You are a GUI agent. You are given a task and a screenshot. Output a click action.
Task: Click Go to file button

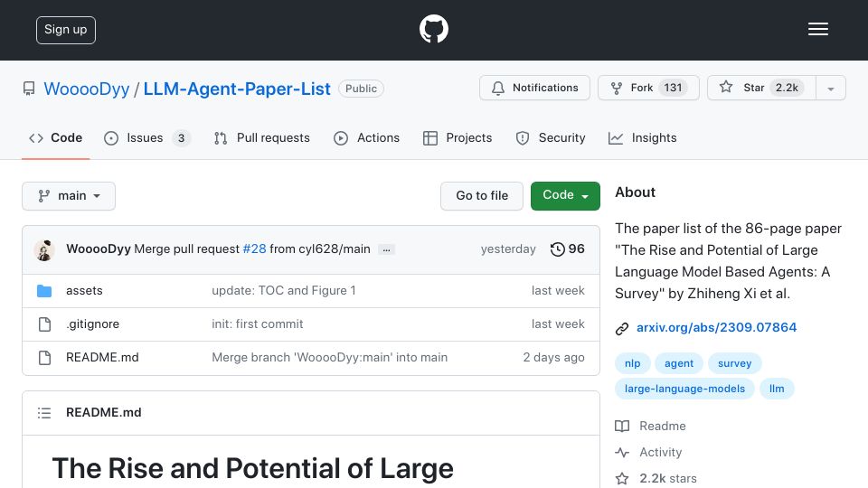coord(482,196)
